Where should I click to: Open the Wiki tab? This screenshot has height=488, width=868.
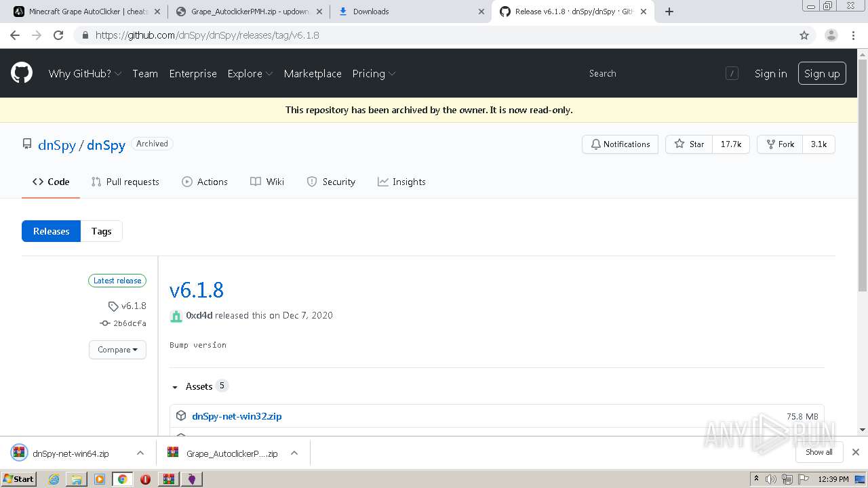pyautogui.click(x=267, y=182)
